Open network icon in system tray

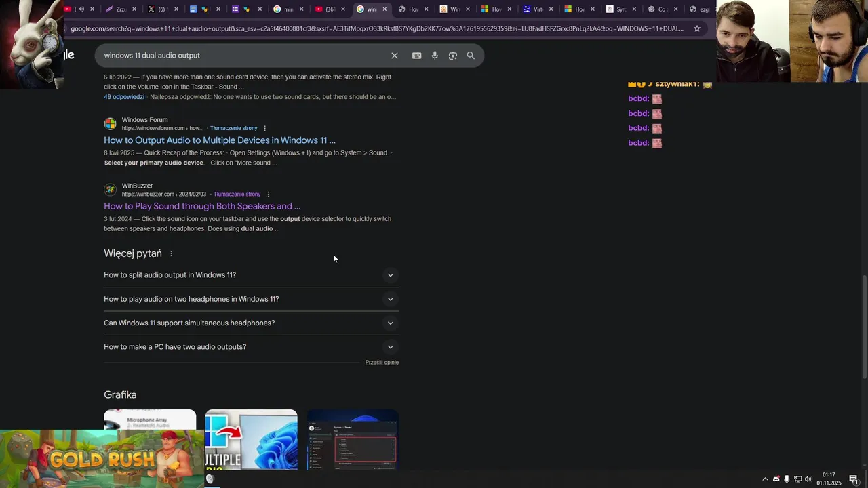(797, 479)
